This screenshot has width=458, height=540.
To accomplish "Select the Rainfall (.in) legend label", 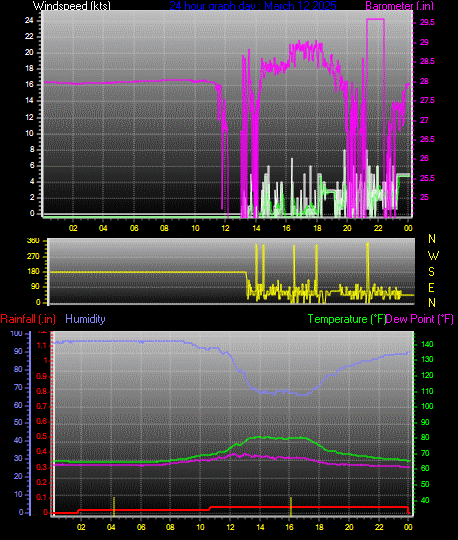I will click(x=28, y=319).
